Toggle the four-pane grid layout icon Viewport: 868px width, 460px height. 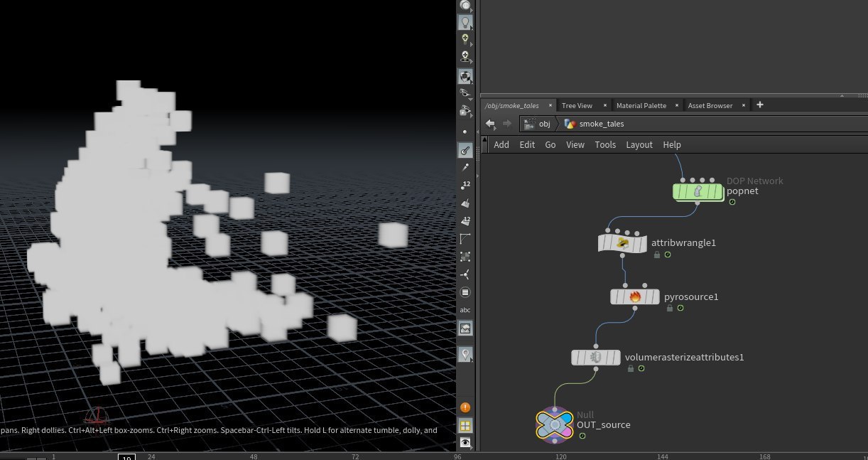[465, 426]
